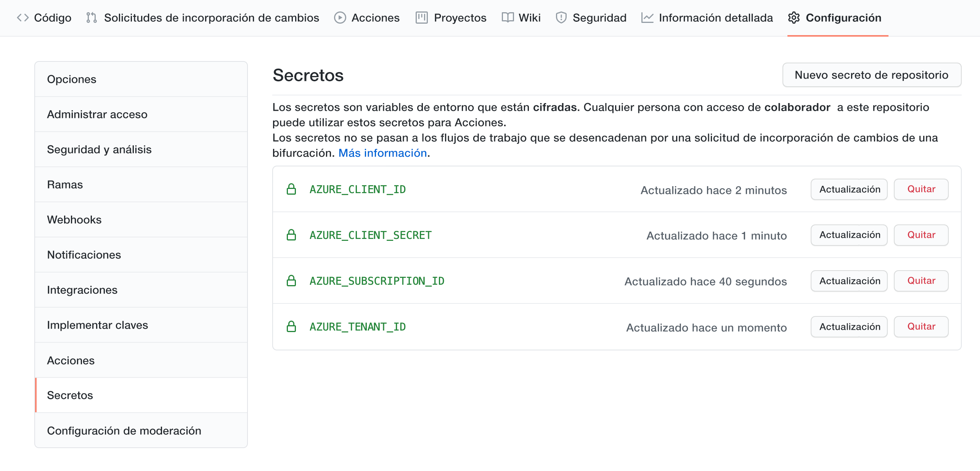Click the Secretos page heading
Screen dimensions: 980x471
[308, 75]
